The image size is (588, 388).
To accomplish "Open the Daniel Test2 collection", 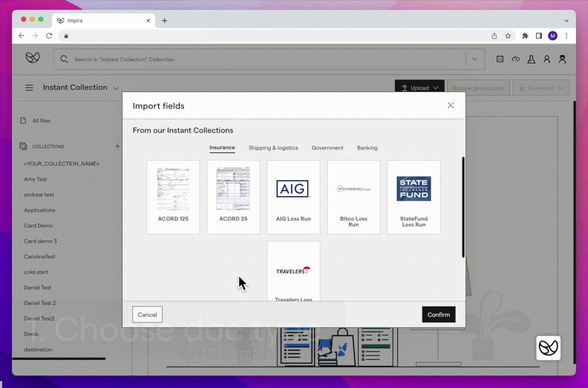I will [39, 318].
